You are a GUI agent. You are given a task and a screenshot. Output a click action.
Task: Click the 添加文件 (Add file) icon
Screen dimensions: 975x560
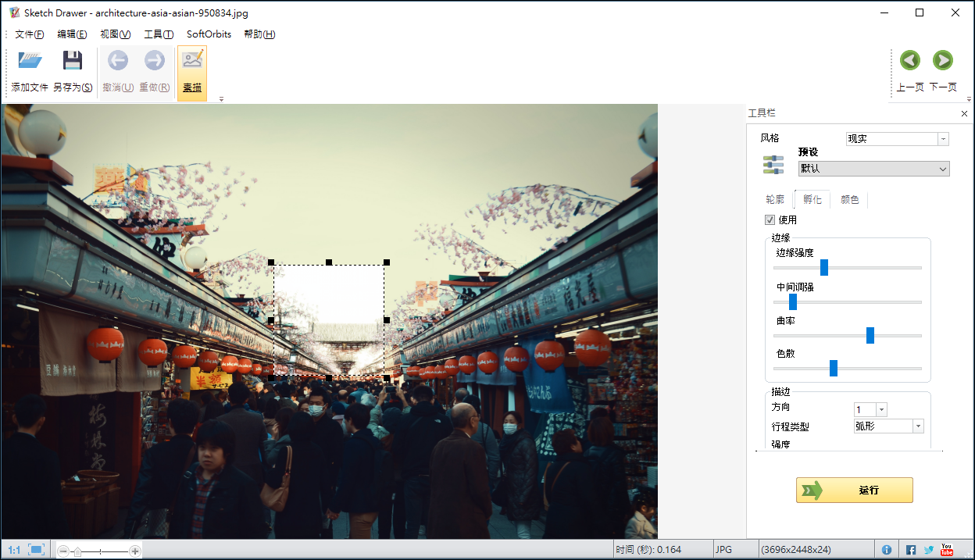[x=30, y=61]
